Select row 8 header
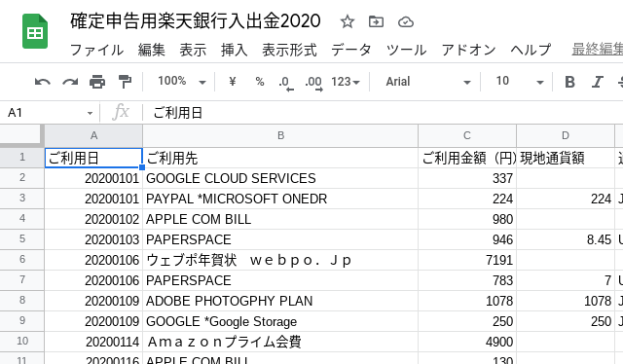The image size is (623, 364). tap(22, 301)
